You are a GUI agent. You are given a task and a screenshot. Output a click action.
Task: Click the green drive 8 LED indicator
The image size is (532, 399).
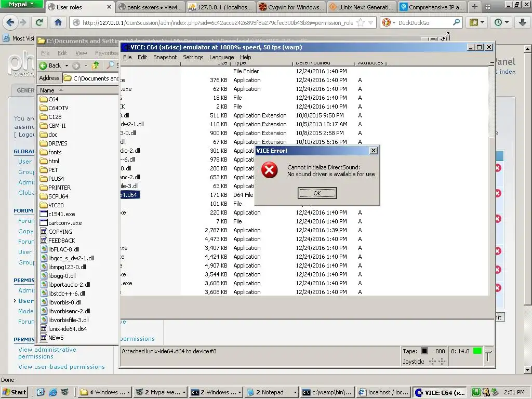tap(477, 351)
